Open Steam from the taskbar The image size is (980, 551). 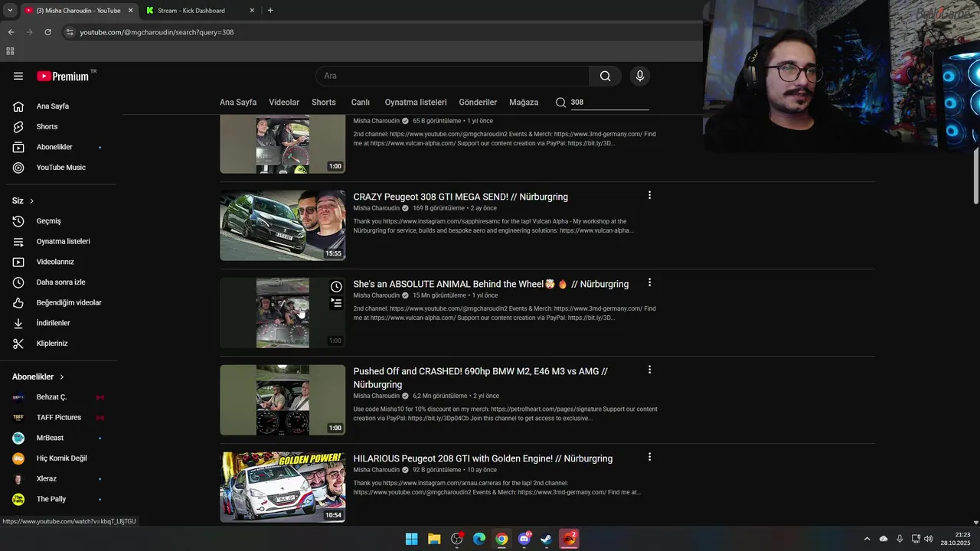tap(546, 539)
